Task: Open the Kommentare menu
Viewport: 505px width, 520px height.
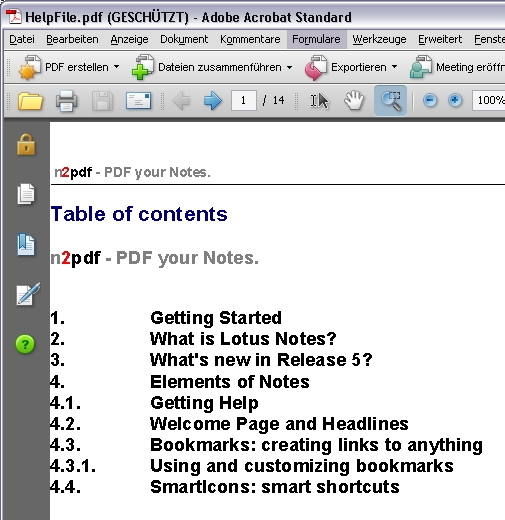Action: (x=250, y=39)
